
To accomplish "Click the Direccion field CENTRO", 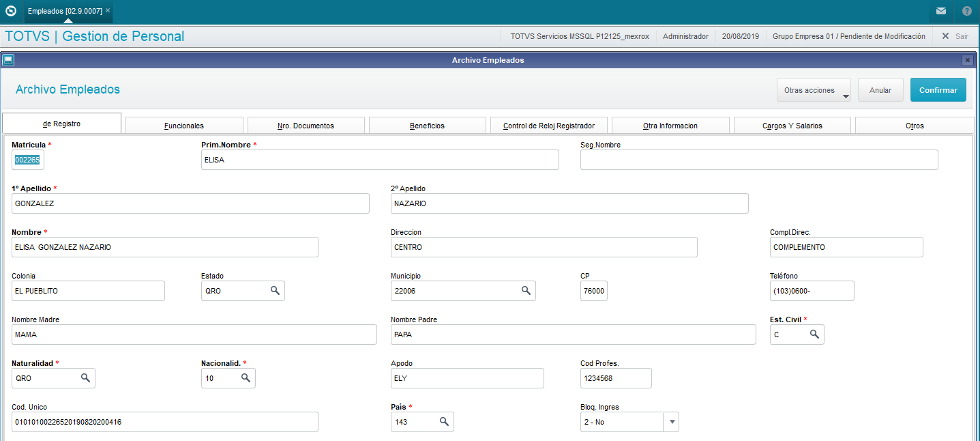I will (544, 247).
